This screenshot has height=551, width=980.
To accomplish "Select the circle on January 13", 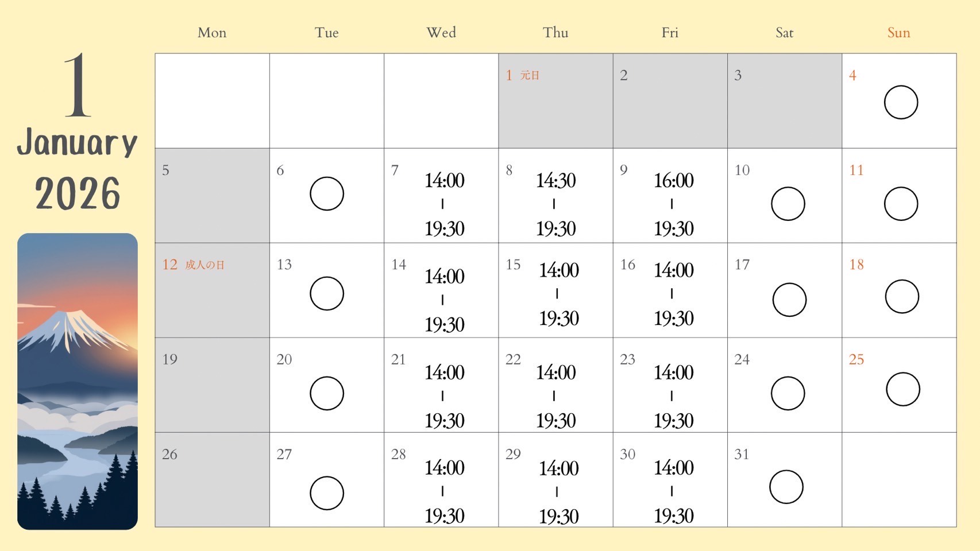I will click(327, 293).
